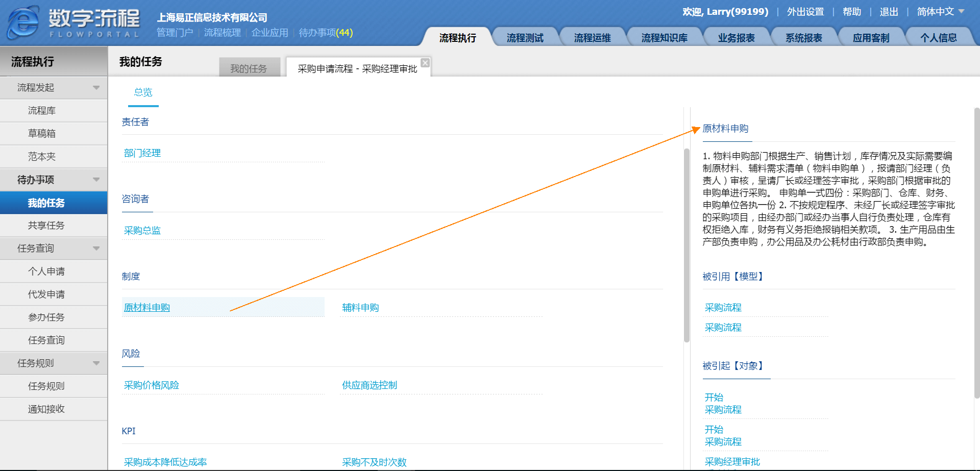The height and width of the screenshot is (471, 980).
Task: Click the 辅料申购 policy link
Action: coord(360,308)
